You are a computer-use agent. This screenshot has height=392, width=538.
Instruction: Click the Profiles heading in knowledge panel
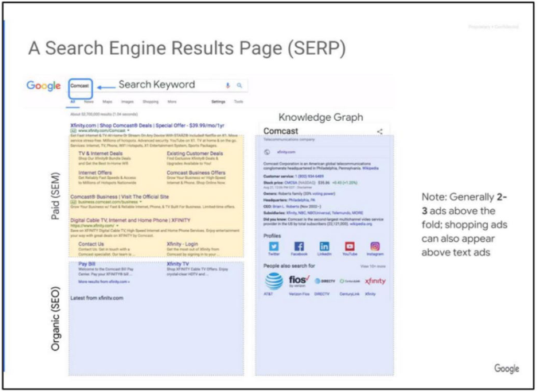click(272, 235)
